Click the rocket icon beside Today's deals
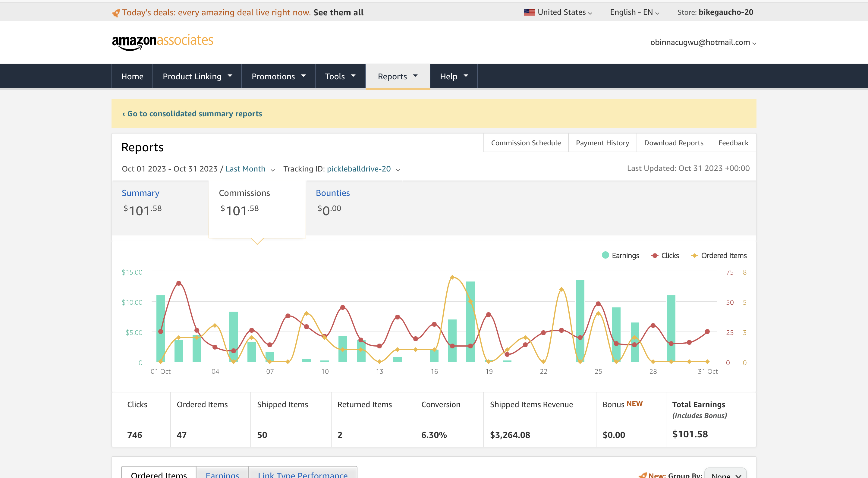 [116, 13]
